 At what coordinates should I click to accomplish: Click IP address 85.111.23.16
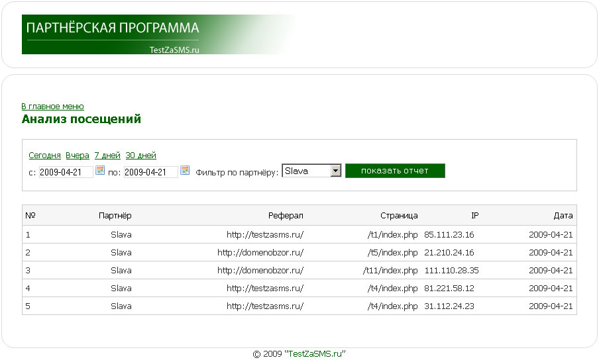[x=449, y=235]
